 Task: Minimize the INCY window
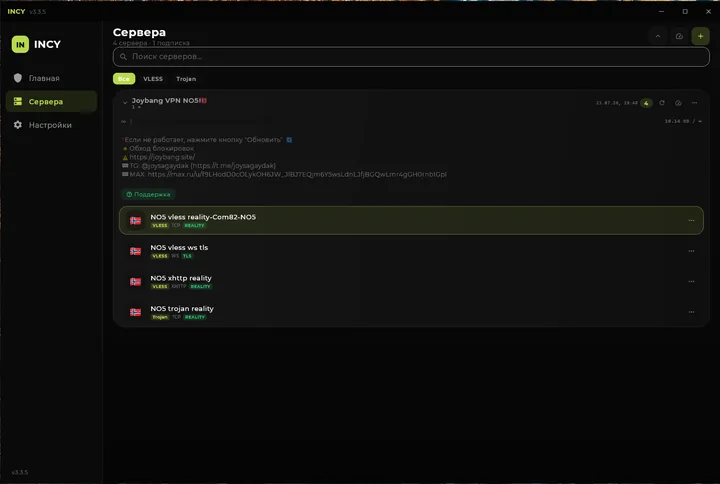661,11
